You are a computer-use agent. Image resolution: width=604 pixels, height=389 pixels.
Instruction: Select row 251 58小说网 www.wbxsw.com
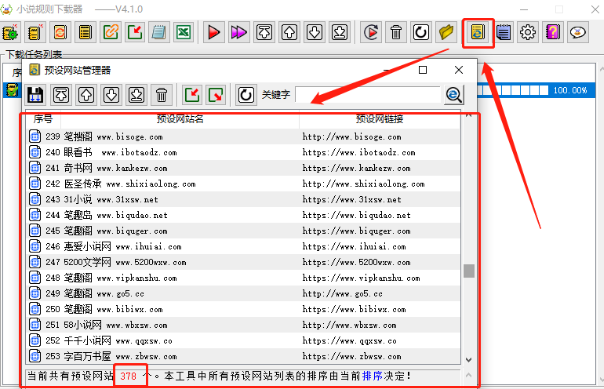pos(243,325)
